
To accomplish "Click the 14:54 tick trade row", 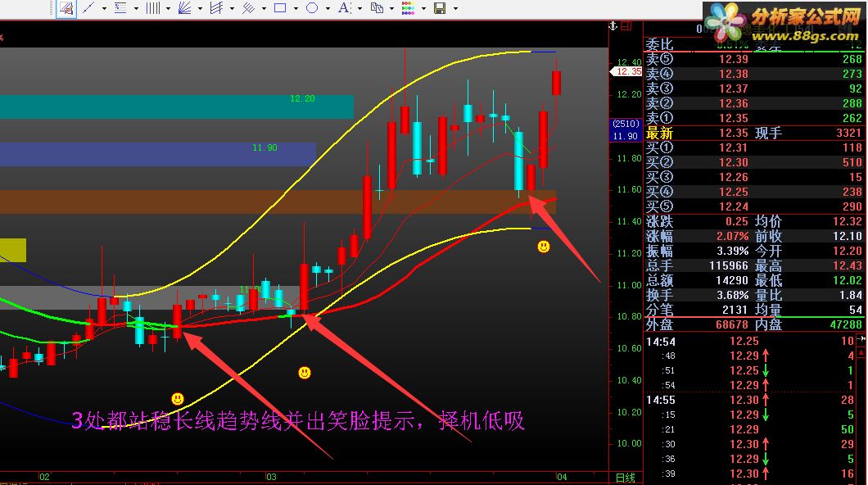I will [x=750, y=342].
